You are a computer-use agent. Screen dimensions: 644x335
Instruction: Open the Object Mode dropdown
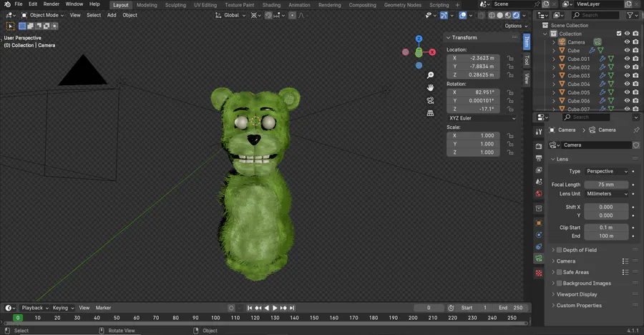pos(43,15)
